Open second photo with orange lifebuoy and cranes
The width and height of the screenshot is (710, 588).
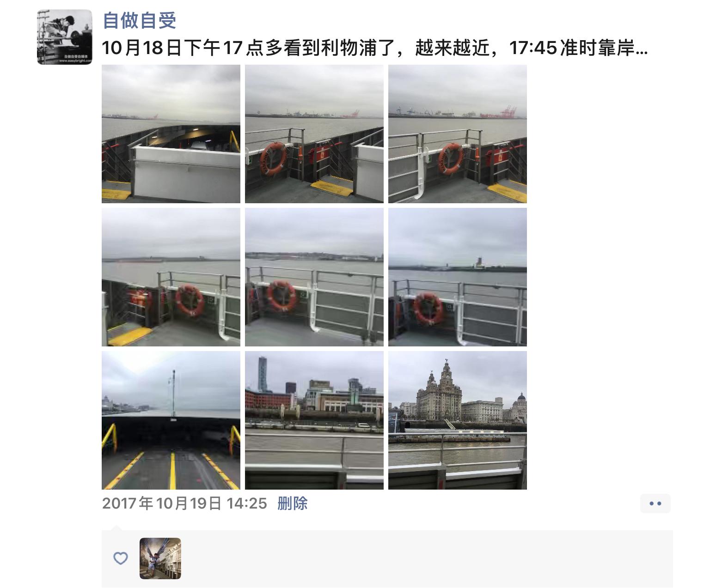(x=314, y=134)
